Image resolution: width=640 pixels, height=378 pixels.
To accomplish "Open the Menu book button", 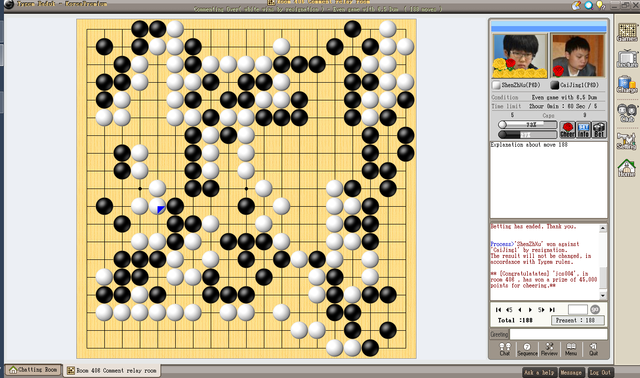I will [571, 349].
